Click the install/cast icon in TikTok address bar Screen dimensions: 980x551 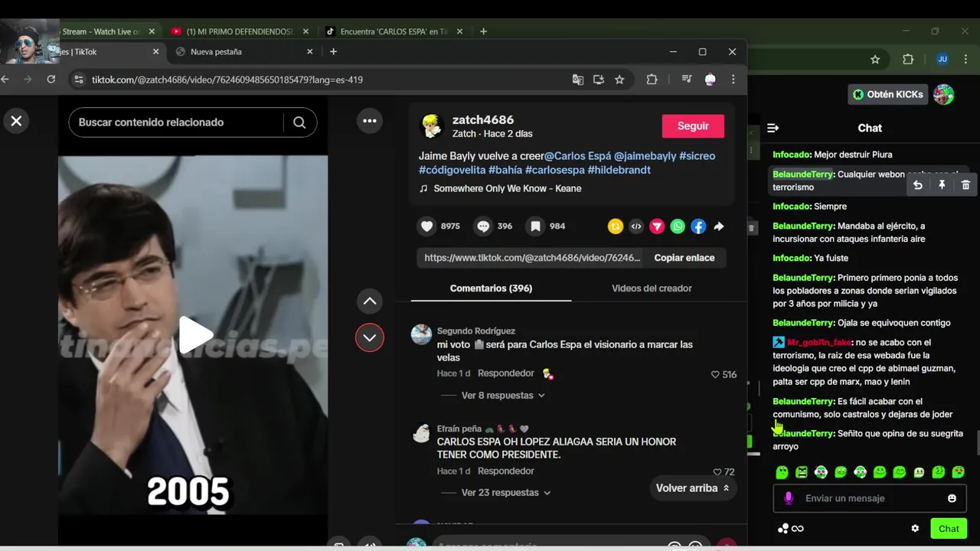(x=599, y=80)
